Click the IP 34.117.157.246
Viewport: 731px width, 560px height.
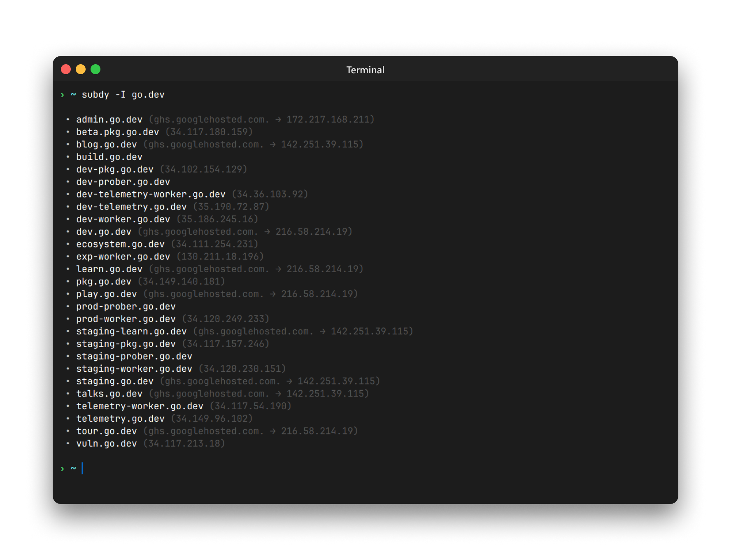[226, 344]
